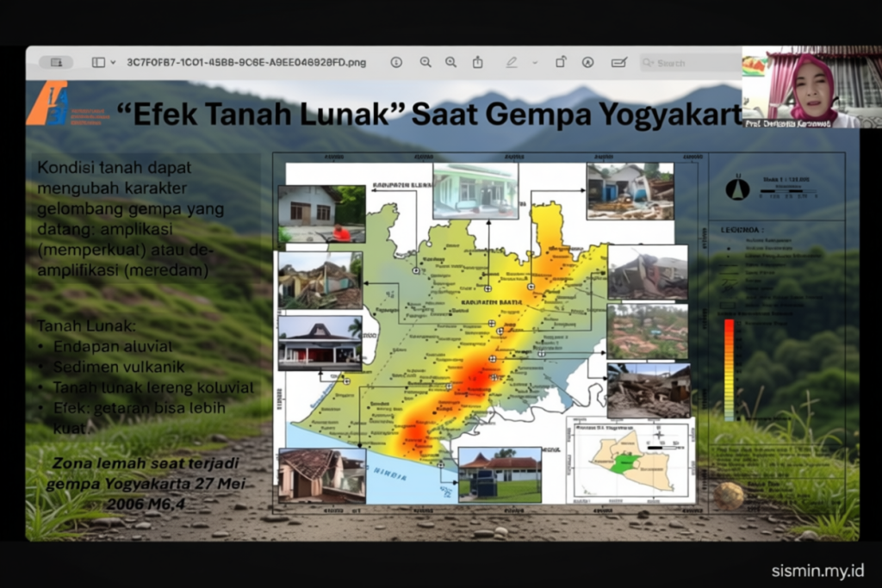
Task: Click the Search field in the toolbar
Action: pyautogui.click(x=689, y=63)
